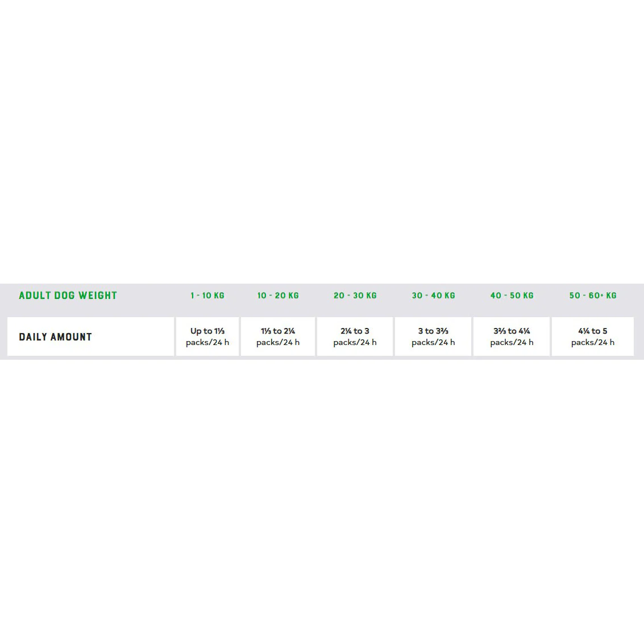Click the 30 - 40 KG column header
Viewport: 644px width, 644px height.
tap(433, 296)
